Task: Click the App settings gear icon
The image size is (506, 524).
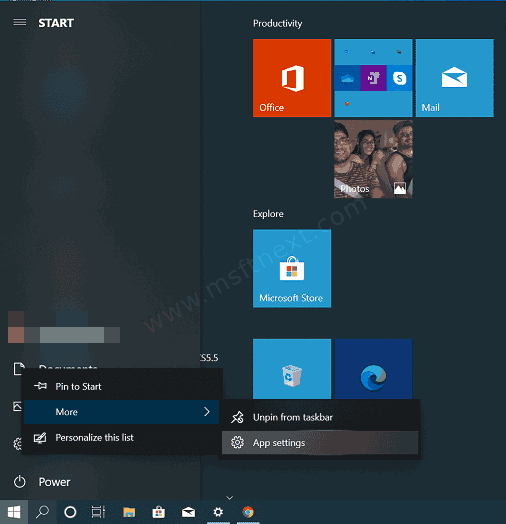Action: [x=237, y=442]
